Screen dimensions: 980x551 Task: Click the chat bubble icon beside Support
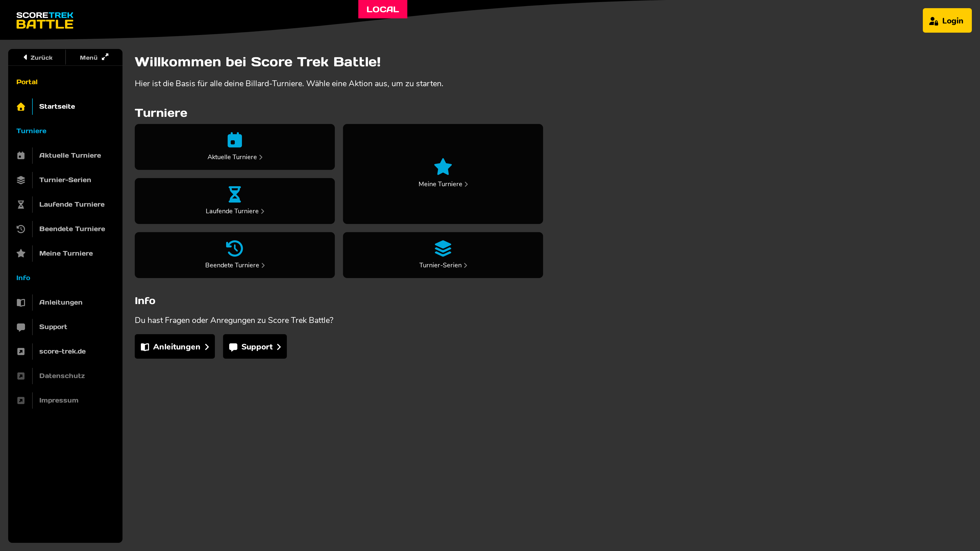click(x=21, y=327)
